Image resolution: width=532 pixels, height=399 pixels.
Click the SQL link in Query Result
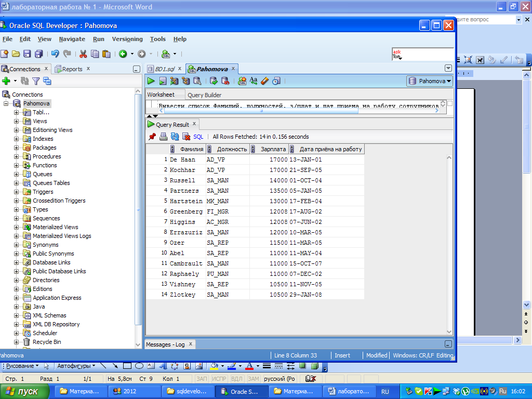pyautogui.click(x=198, y=137)
